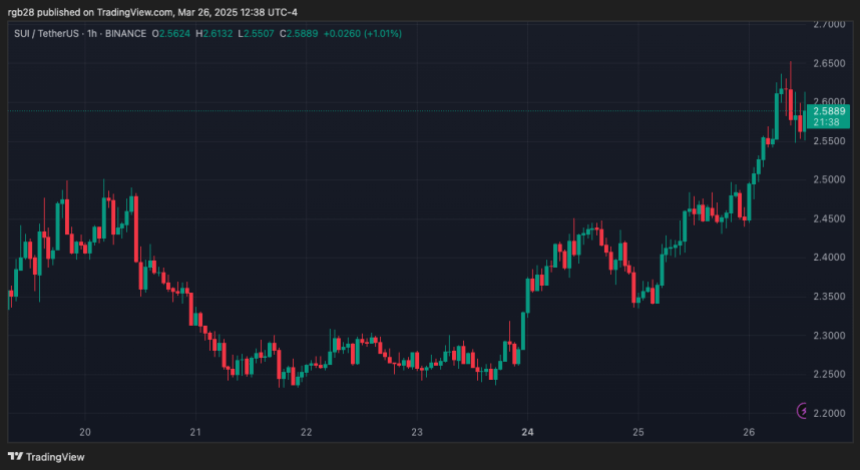This screenshot has height=470, width=860.
Task: Click the green current price label 2.5889
Action: pyautogui.click(x=827, y=111)
